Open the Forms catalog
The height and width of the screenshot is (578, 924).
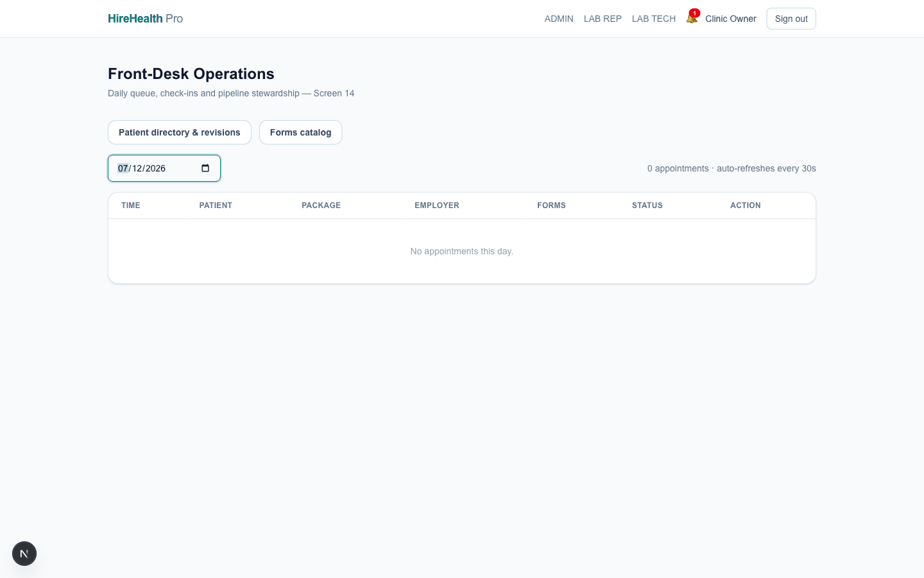coord(301,132)
